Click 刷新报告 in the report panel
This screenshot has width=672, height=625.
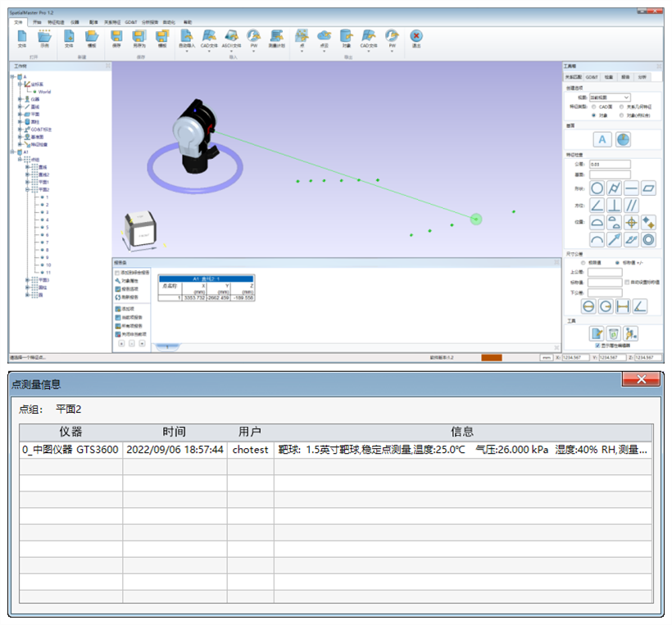click(129, 297)
